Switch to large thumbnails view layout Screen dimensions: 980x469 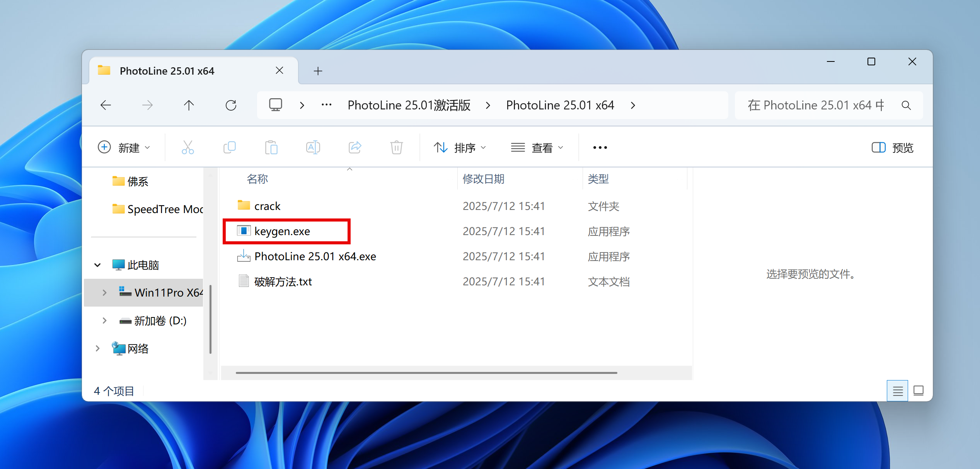[919, 391]
